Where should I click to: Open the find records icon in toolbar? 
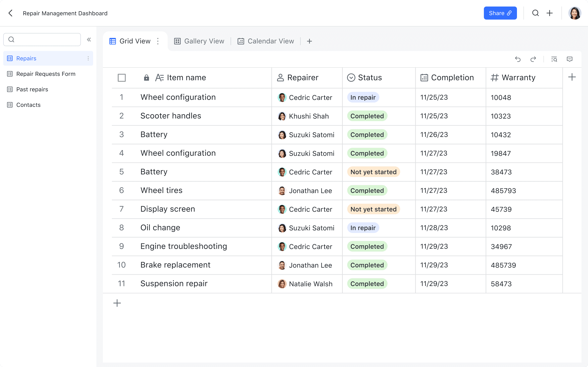click(x=554, y=59)
